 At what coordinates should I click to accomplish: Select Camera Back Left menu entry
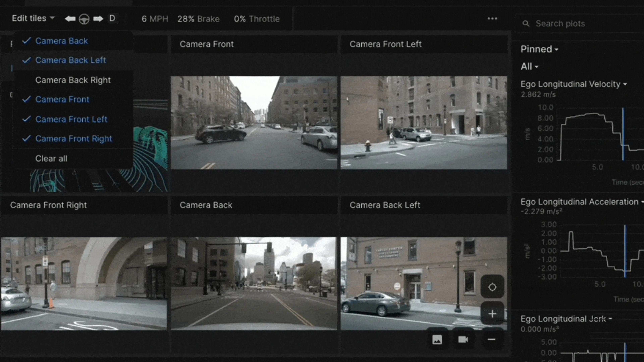(70, 60)
